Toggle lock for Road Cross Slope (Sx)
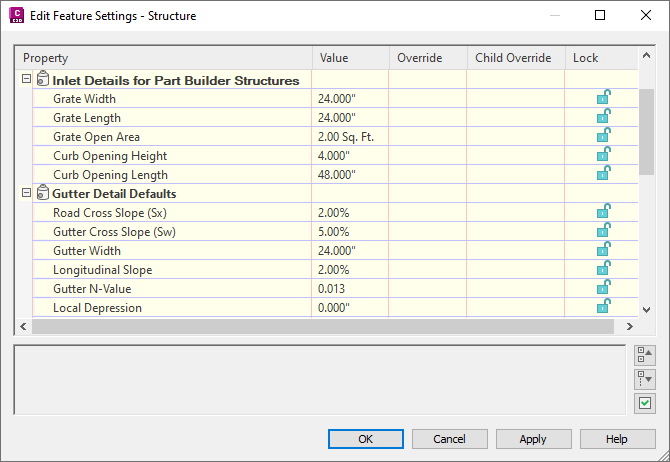Screen dimensions: 670x462 (x=603, y=212)
